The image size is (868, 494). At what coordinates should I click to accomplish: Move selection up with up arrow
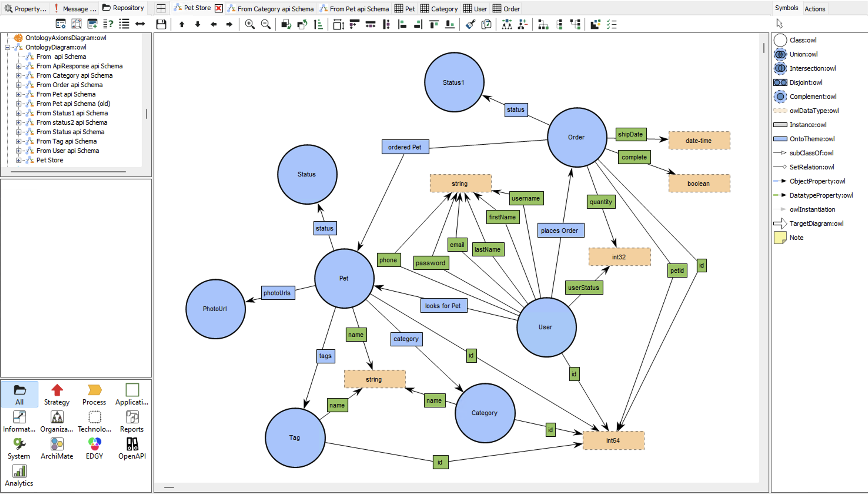pyautogui.click(x=182, y=24)
